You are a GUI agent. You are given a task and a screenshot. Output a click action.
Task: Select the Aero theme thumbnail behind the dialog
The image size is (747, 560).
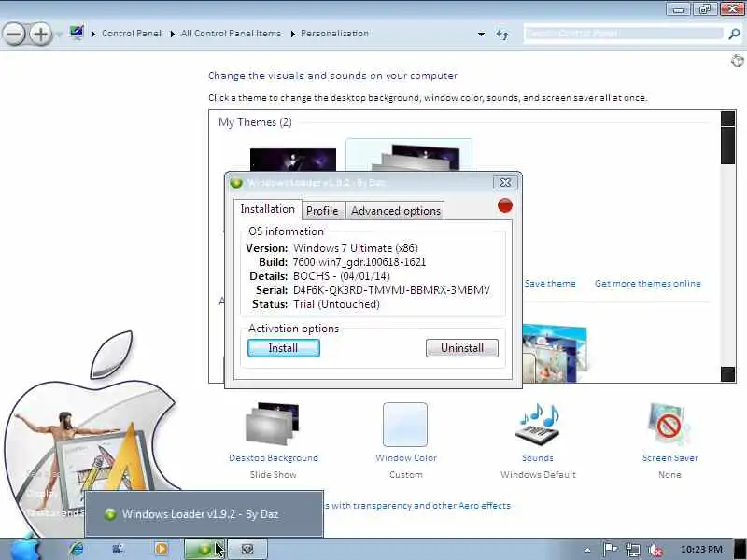click(555, 354)
